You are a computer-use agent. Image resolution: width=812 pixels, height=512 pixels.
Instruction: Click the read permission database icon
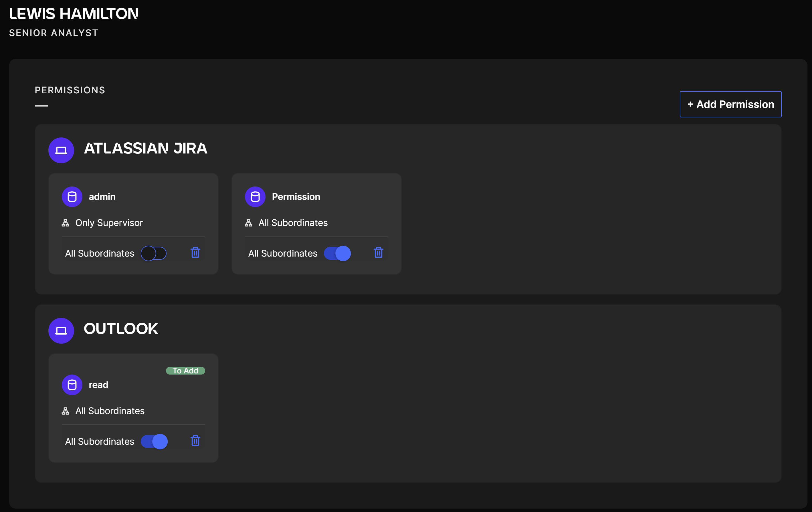pyautogui.click(x=72, y=384)
